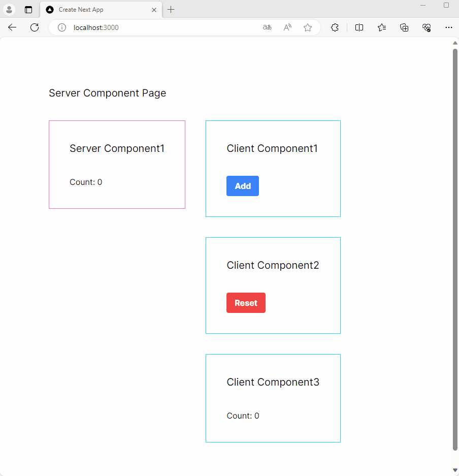This screenshot has width=459, height=476.
Task: Click Count: 0 in Client Component3
Action: tap(243, 416)
